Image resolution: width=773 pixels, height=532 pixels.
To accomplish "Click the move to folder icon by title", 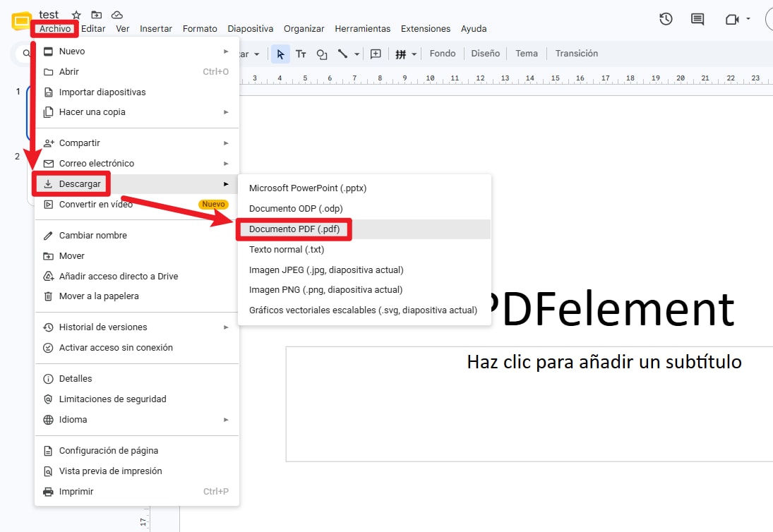I will 97,15.
